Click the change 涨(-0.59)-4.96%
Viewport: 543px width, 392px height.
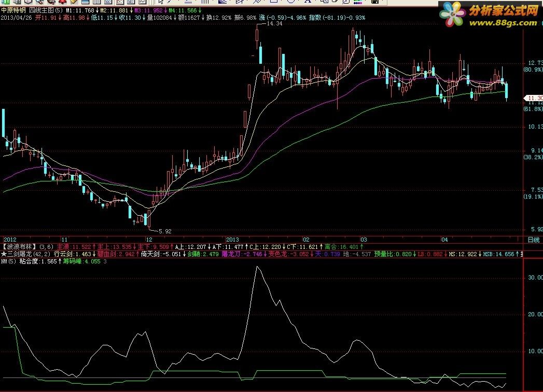(282, 17)
